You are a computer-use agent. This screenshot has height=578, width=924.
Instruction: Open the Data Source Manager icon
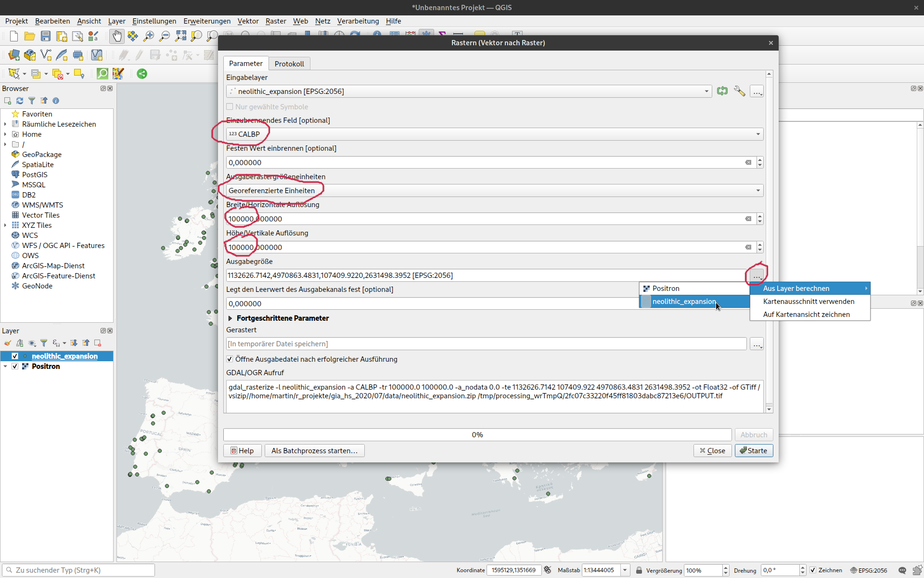(14, 55)
